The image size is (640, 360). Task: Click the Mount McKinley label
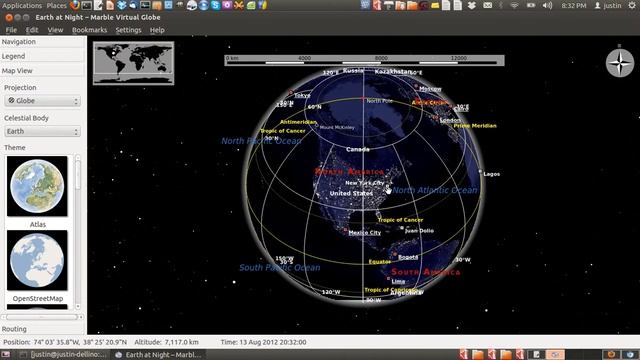click(x=337, y=127)
